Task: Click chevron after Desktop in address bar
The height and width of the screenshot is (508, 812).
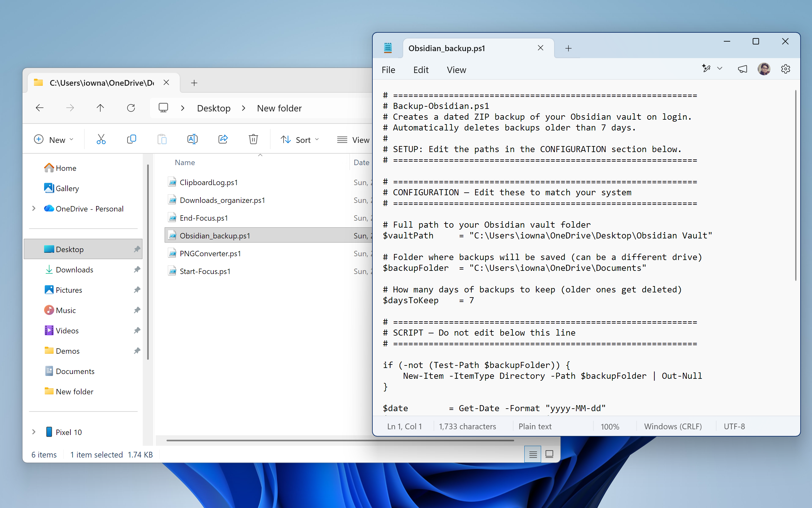Action: pyautogui.click(x=244, y=108)
